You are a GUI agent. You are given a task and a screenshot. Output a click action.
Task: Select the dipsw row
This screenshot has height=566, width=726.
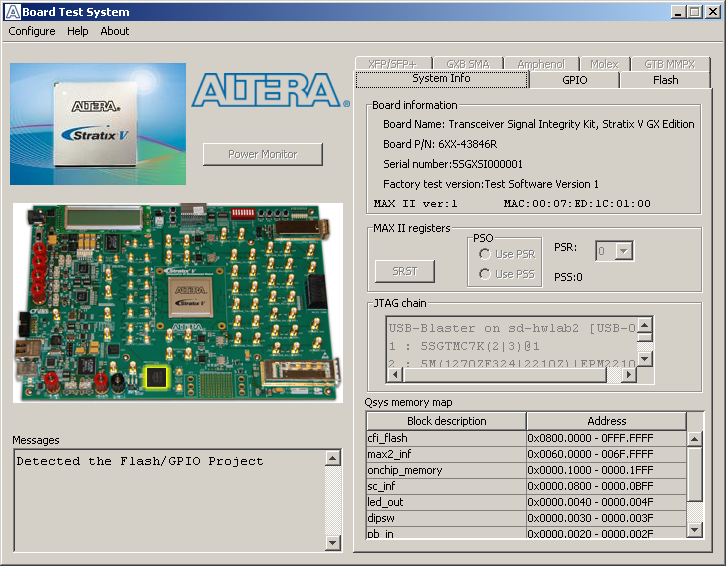click(526, 518)
